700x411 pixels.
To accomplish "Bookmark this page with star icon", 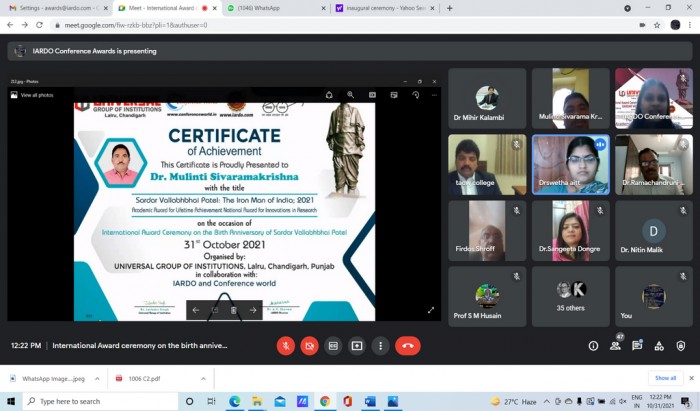I will (657, 25).
